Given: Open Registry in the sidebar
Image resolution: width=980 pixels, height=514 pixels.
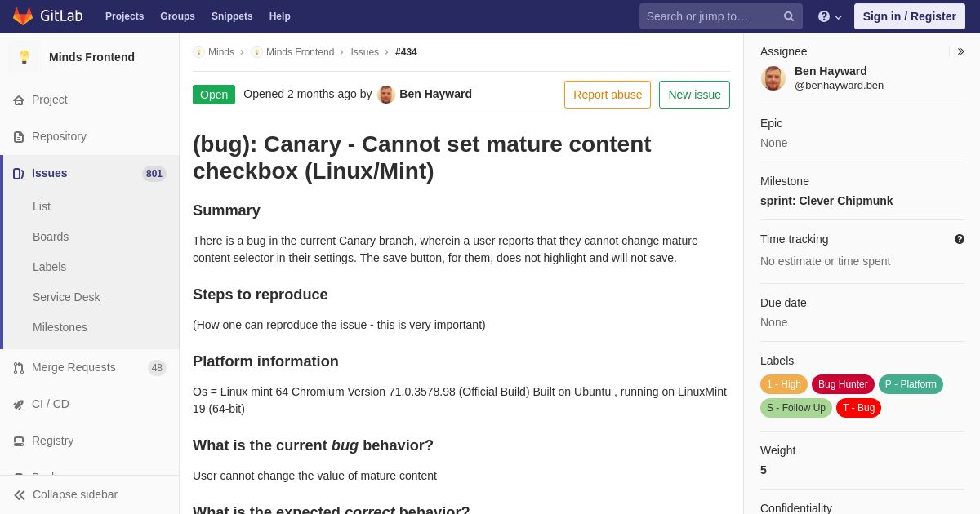Looking at the screenshot, I should [x=52, y=441].
